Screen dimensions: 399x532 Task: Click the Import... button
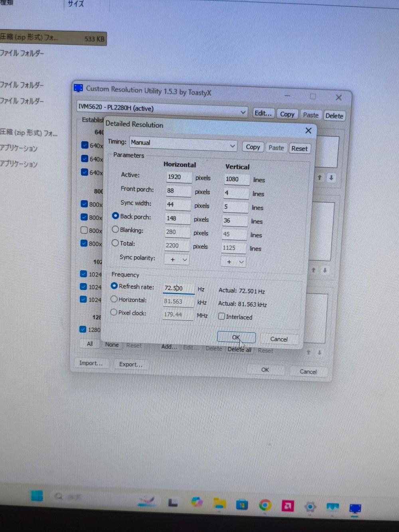(x=91, y=363)
